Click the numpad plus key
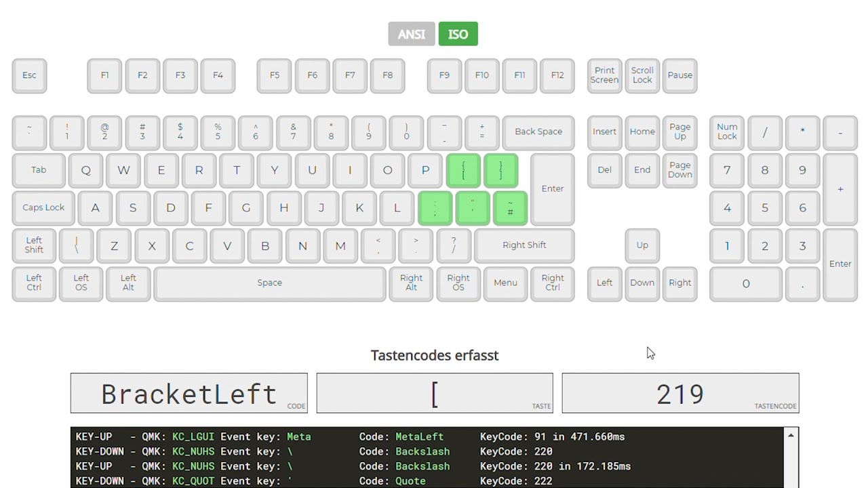Image resolution: width=868 pixels, height=488 pixels. click(840, 189)
